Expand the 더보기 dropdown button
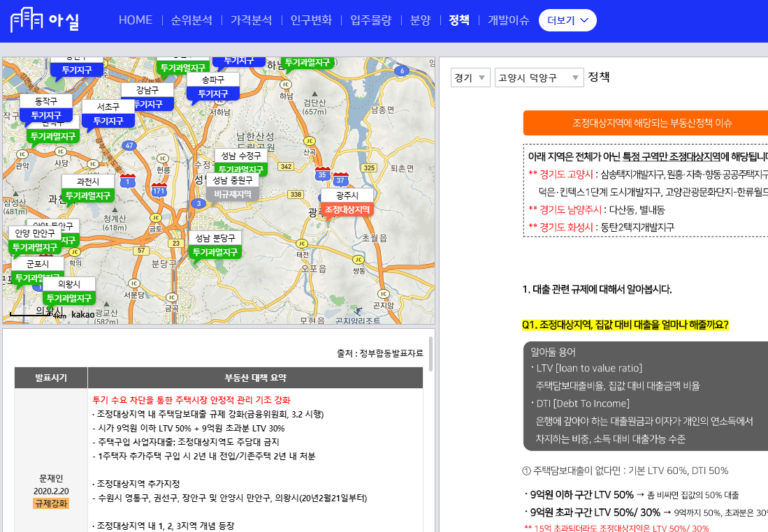768x532 pixels. [x=567, y=20]
